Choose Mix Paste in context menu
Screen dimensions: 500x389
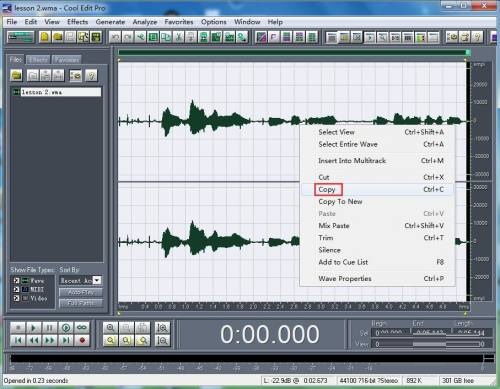click(x=378, y=226)
